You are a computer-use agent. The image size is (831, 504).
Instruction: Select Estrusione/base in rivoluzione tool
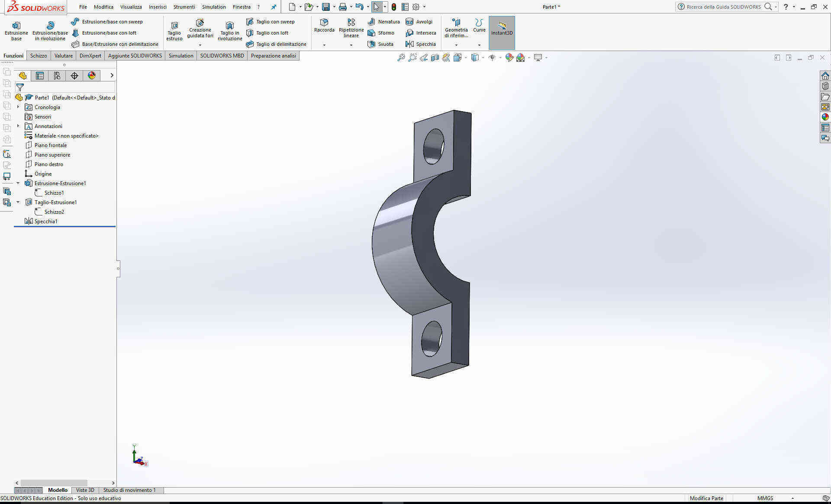pos(50,31)
